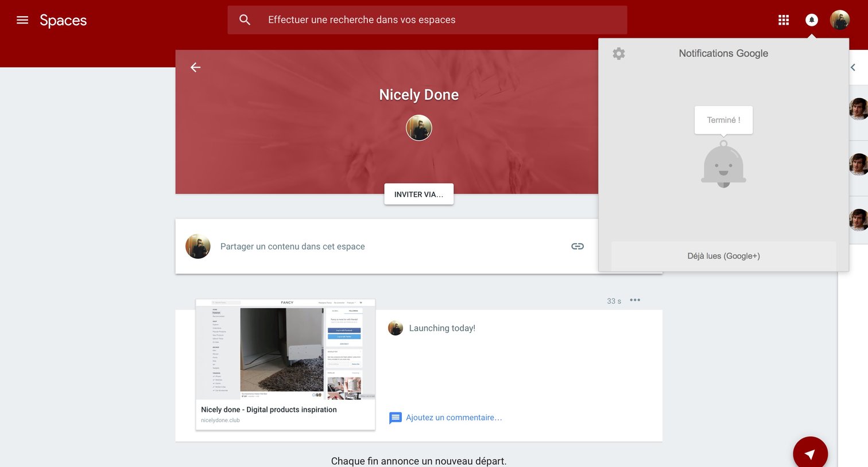This screenshot has width=868, height=467.
Task: Click the Launching today! post text
Action: click(442, 328)
